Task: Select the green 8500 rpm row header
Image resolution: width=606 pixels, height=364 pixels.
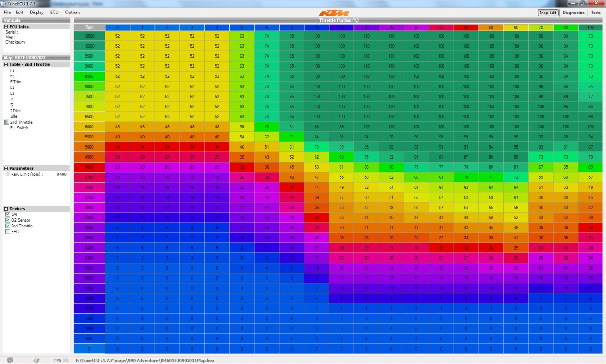Action: (88, 76)
